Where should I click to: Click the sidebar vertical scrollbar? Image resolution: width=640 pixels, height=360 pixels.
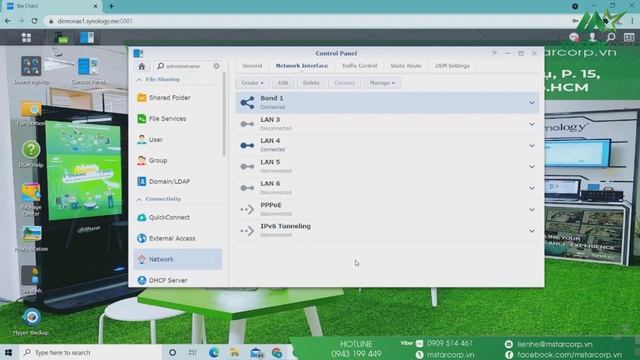pyautogui.click(x=224, y=115)
